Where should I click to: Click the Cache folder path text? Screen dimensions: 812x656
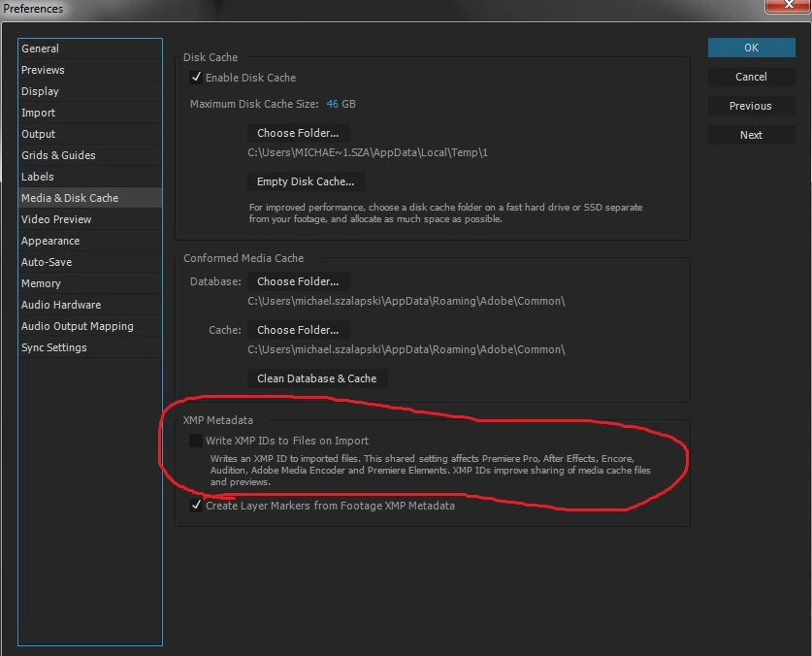click(x=406, y=349)
